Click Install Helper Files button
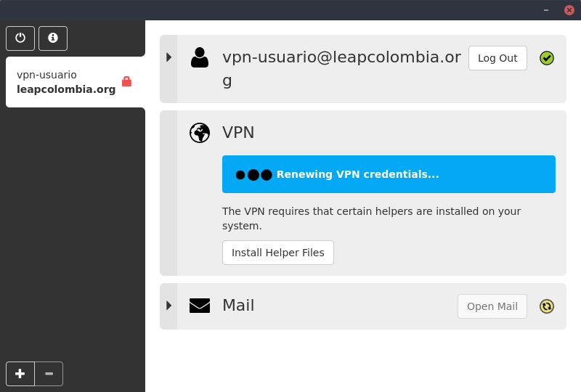Viewport: 581px width, 392px height. pyautogui.click(x=278, y=253)
